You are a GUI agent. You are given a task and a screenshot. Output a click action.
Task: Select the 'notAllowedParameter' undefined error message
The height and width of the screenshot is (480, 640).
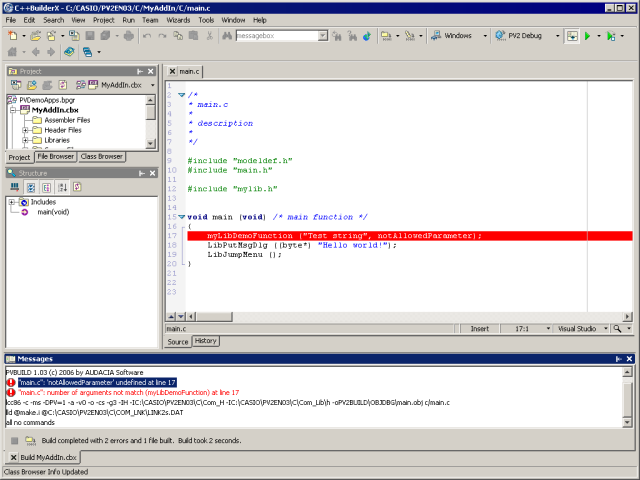97,382
